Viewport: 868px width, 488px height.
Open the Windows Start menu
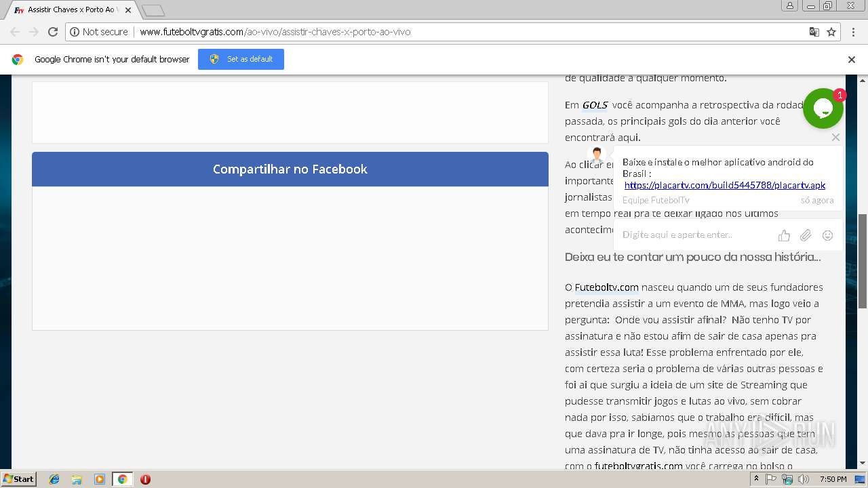click(19, 479)
